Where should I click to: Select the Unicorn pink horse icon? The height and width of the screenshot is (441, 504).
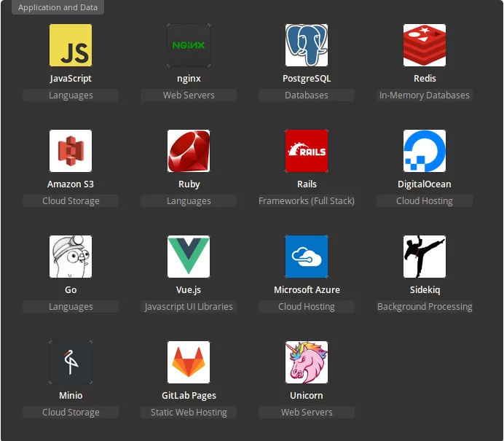click(307, 362)
